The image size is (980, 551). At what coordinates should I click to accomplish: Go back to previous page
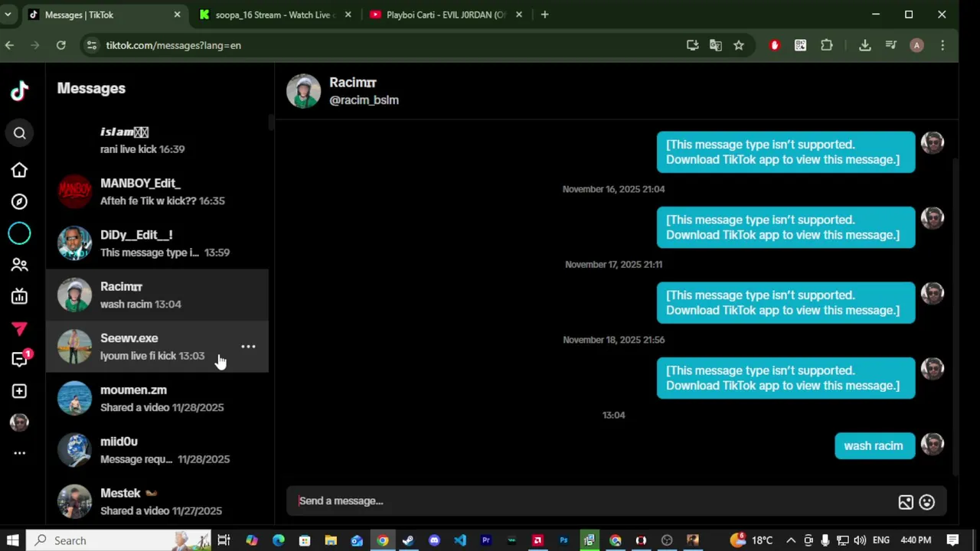(x=9, y=45)
